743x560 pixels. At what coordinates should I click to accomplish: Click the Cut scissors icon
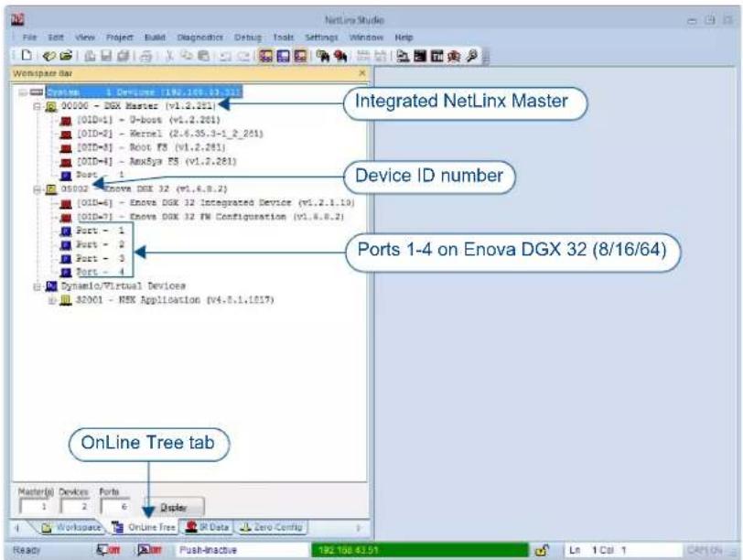click(x=169, y=56)
